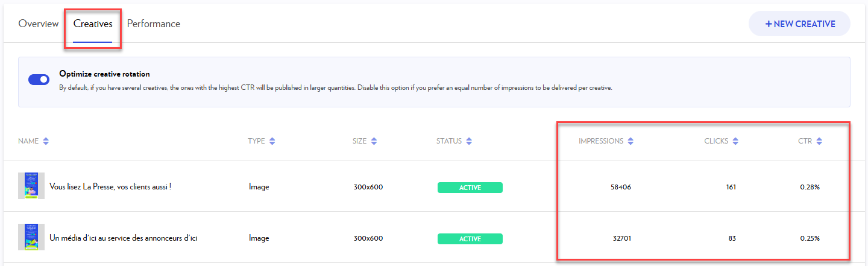Click the Active badge of second creative
Screen dimensions: 868x266
470,239
